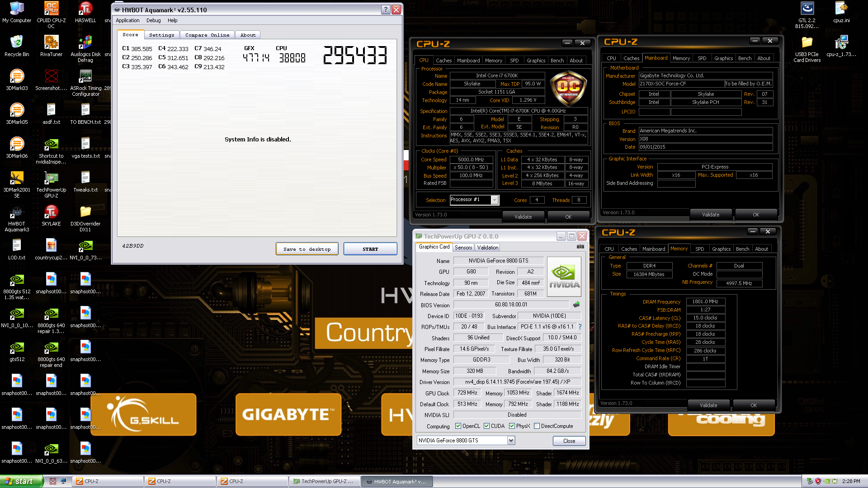Launch the HWBOT Aquamark3 desktop shortcut
This screenshot has height=488, width=868.
(17, 218)
